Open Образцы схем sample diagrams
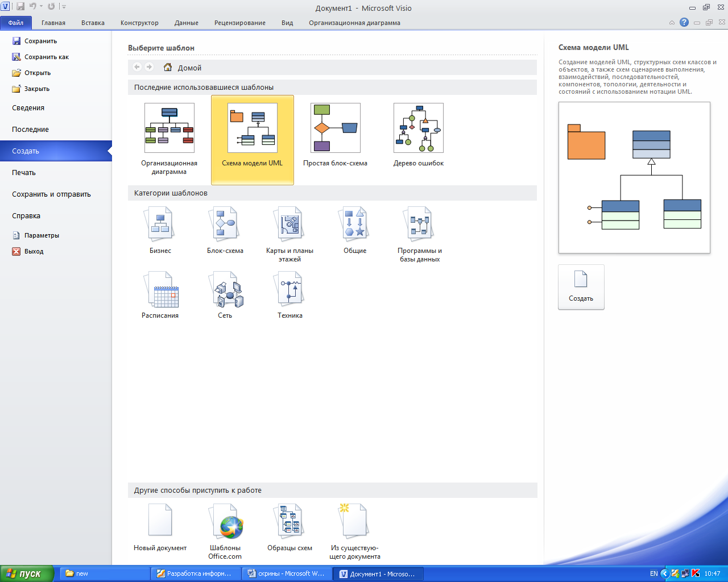728x582 pixels. click(x=290, y=527)
